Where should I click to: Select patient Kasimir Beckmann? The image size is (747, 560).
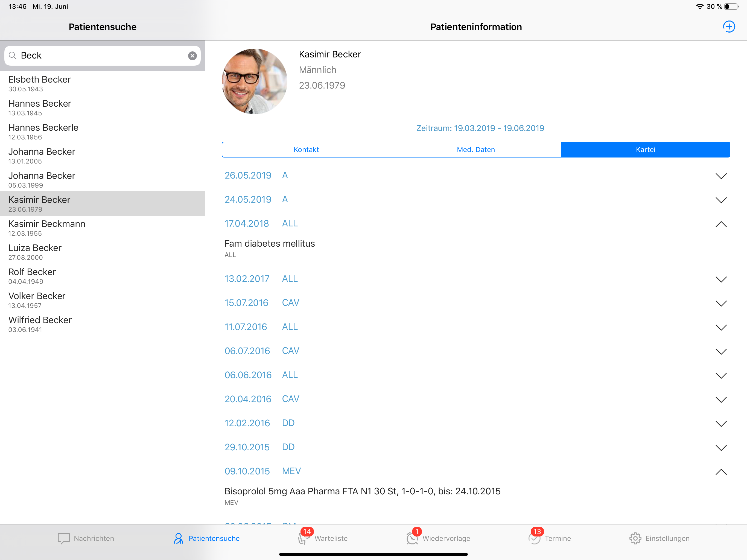pos(102,228)
